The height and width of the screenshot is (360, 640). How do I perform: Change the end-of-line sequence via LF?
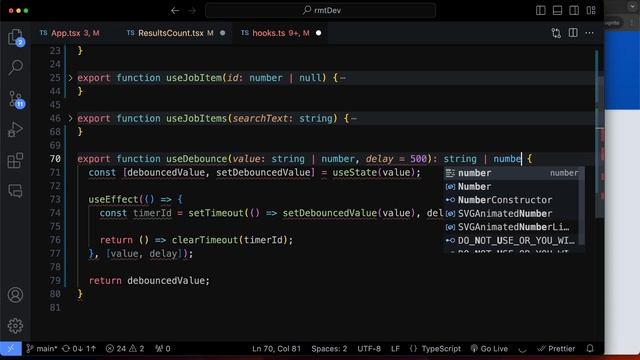point(395,349)
